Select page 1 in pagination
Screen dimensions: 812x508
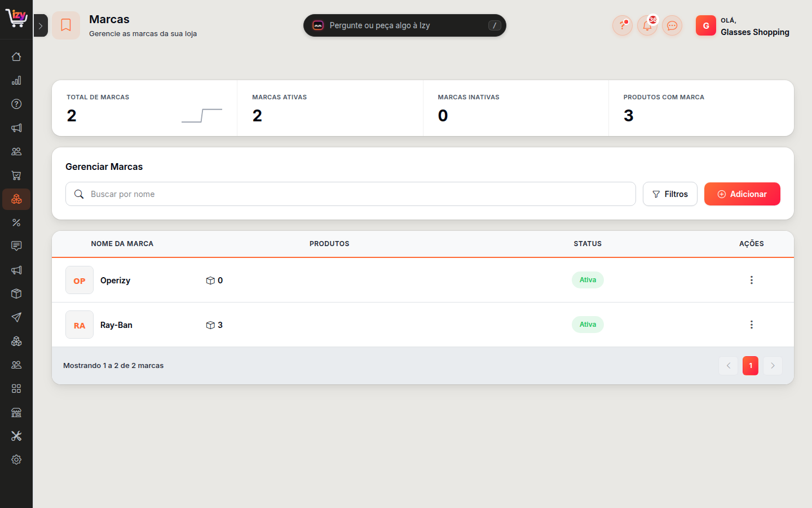click(x=751, y=366)
